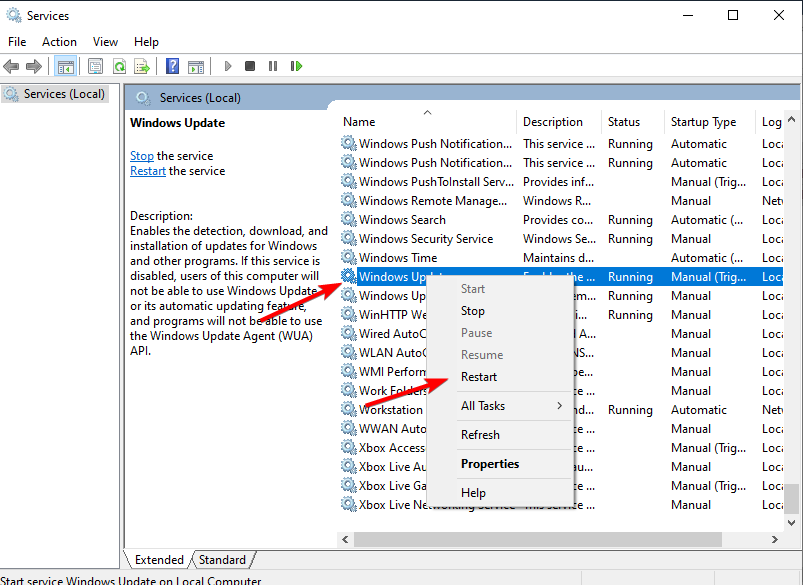803x585 pixels.
Task: Choose Stop in the context menu
Action: coord(499,311)
